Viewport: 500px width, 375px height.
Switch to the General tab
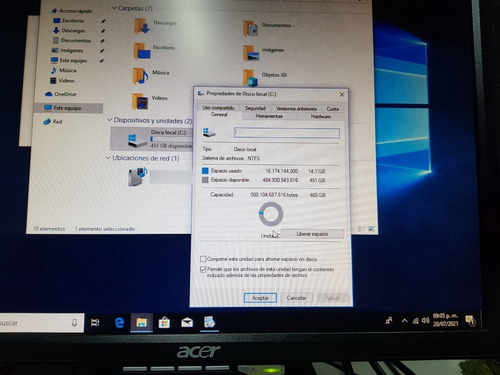(219, 115)
